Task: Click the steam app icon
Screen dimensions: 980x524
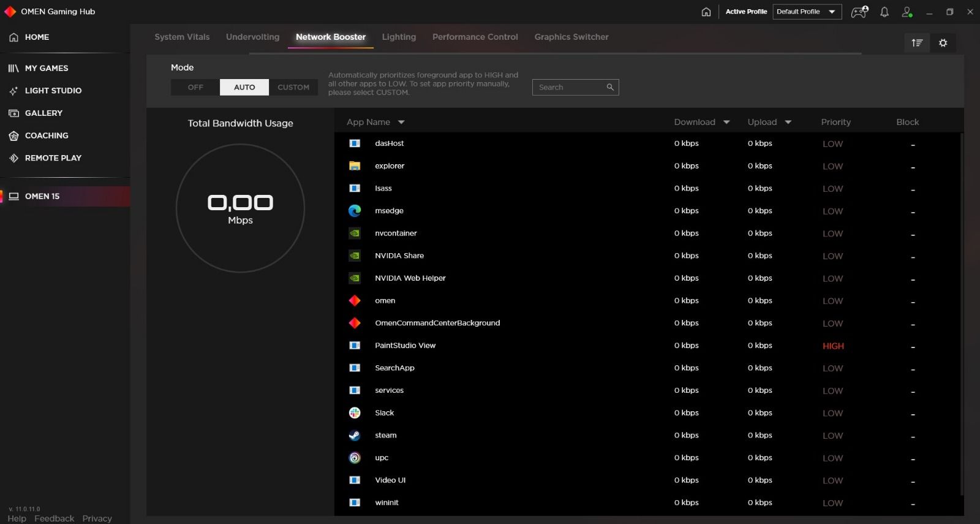Action: [355, 435]
